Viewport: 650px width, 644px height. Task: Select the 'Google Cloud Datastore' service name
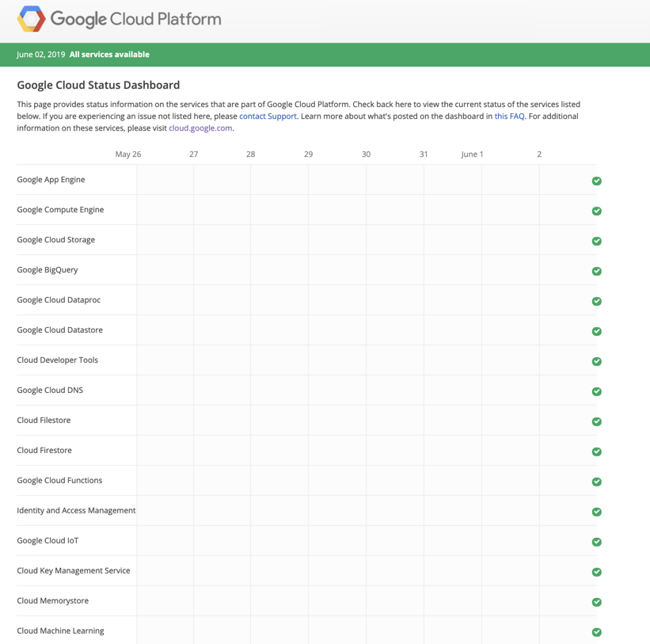(59, 330)
